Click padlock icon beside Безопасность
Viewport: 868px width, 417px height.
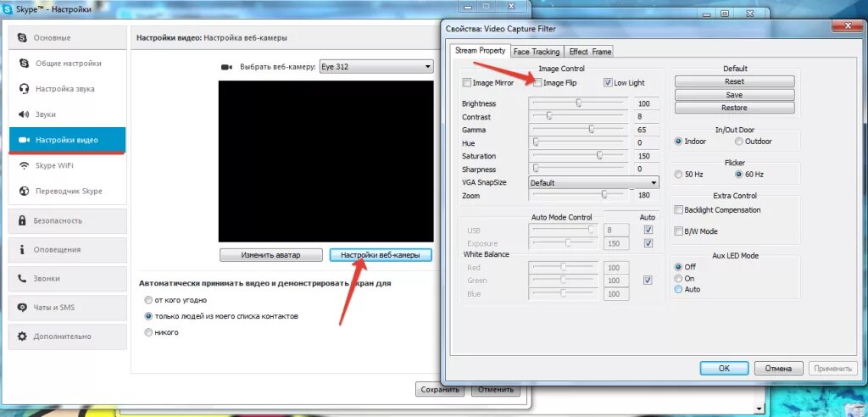coord(22,220)
